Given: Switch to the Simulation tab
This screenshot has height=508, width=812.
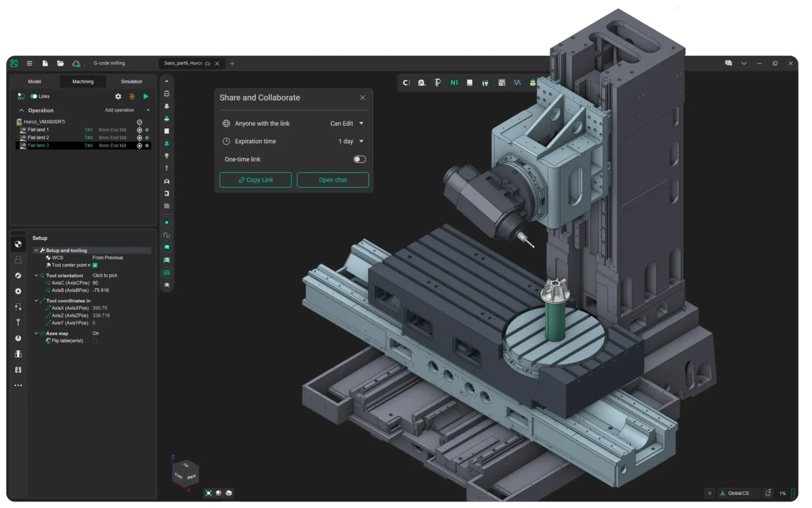Looking at the screenshot, I should [x=131, y=81].
